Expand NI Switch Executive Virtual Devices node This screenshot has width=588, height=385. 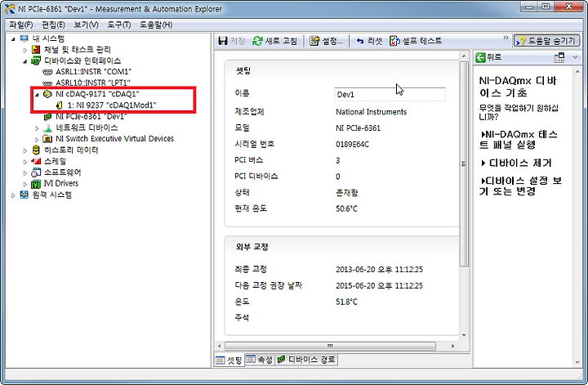(37, 139)
